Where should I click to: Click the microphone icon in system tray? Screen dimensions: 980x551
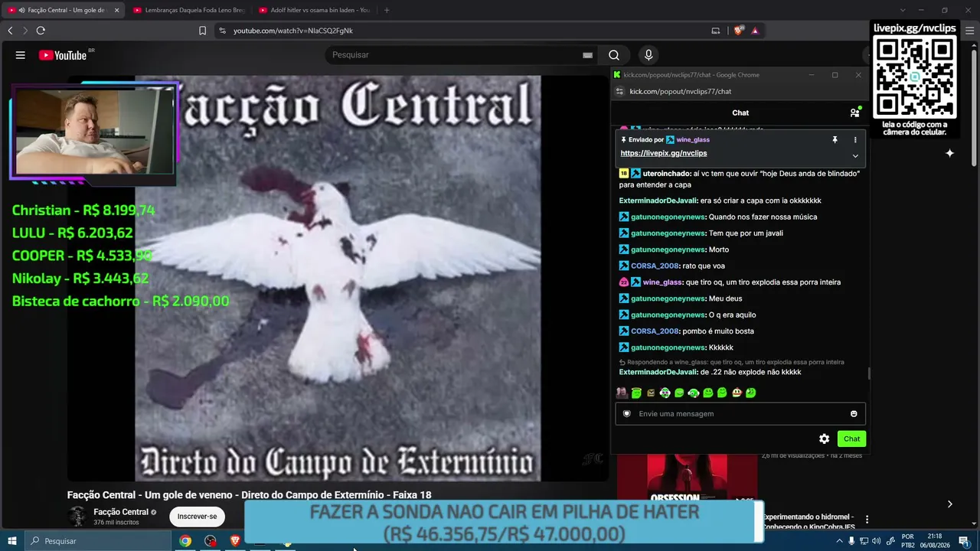click(851, 541)
